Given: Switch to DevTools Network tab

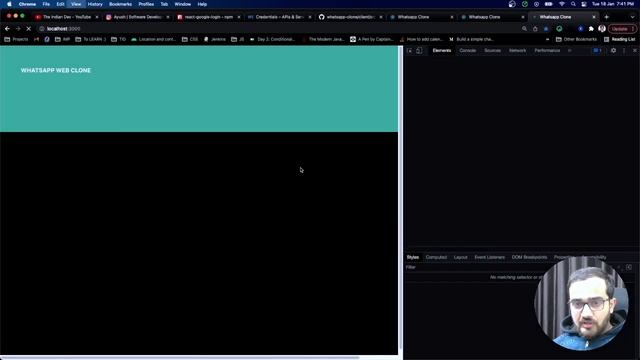Looking at the screenshot, I should (518, 51).
